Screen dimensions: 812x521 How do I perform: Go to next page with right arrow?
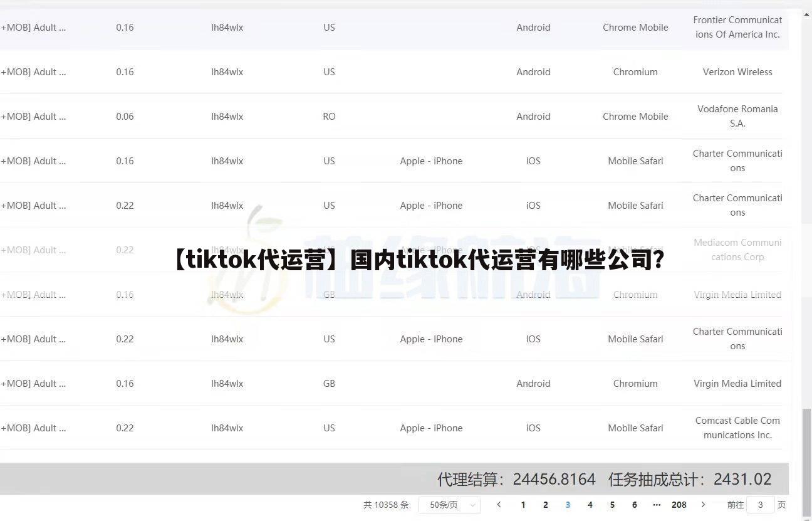tap(703, 505)
